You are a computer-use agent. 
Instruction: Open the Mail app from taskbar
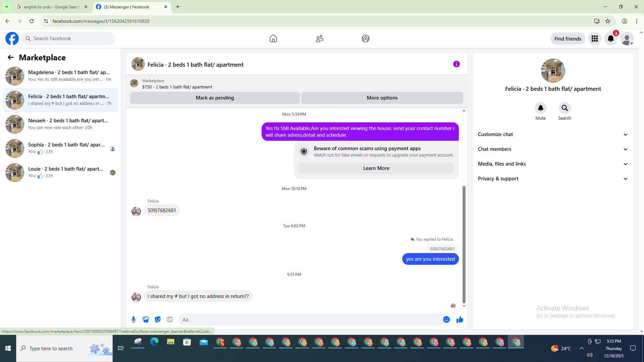click(204, 342)
